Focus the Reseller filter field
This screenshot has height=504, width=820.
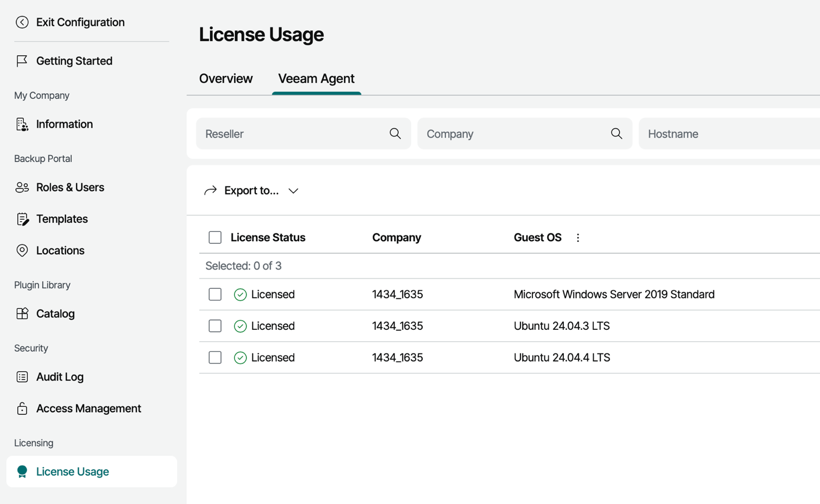[x=303, y=134]
